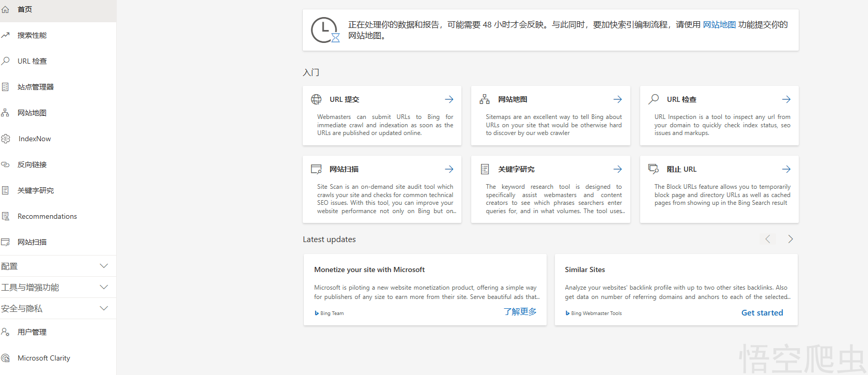The height and width of the screenshot is (375, 868).
Task: Show the next Latest updates items
Action: coord(791,239)
